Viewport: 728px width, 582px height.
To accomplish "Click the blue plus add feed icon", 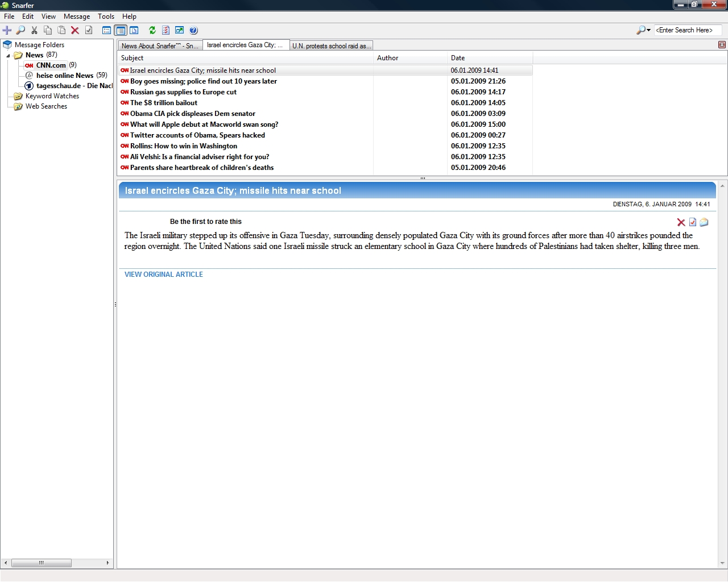I will point(7,30).
